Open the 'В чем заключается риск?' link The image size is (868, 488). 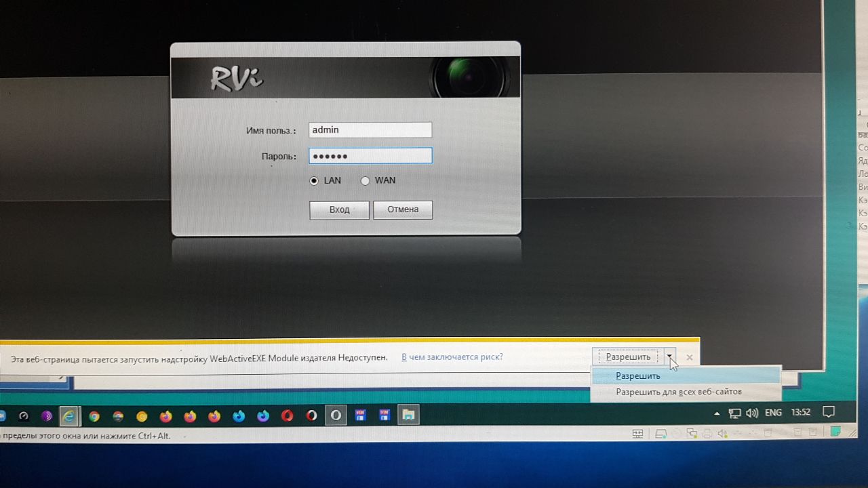click(x=452, y=357)
